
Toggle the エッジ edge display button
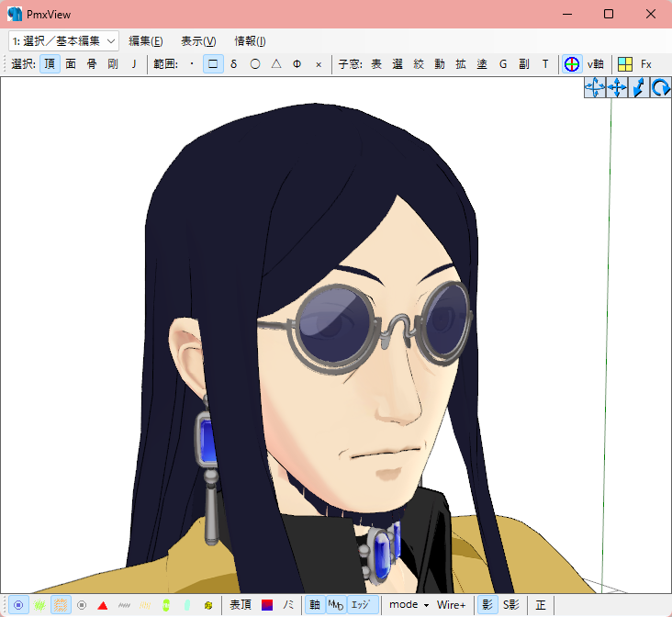[362, 605]
